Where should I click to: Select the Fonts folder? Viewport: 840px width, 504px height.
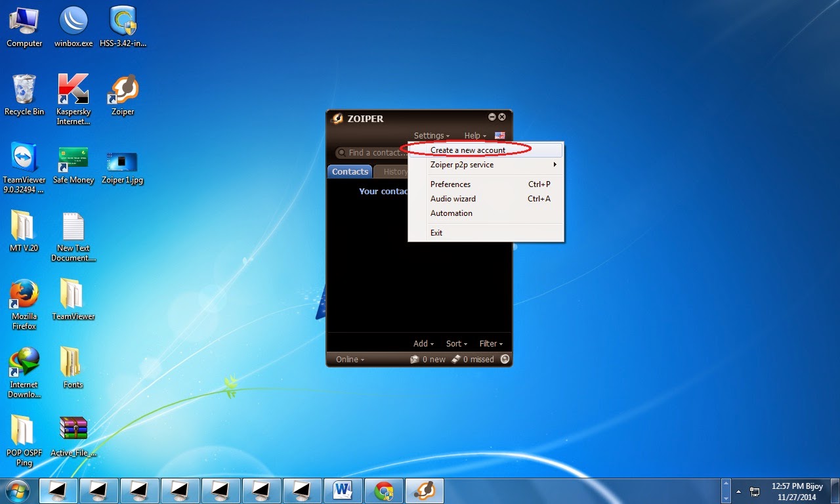coord(73,368)
